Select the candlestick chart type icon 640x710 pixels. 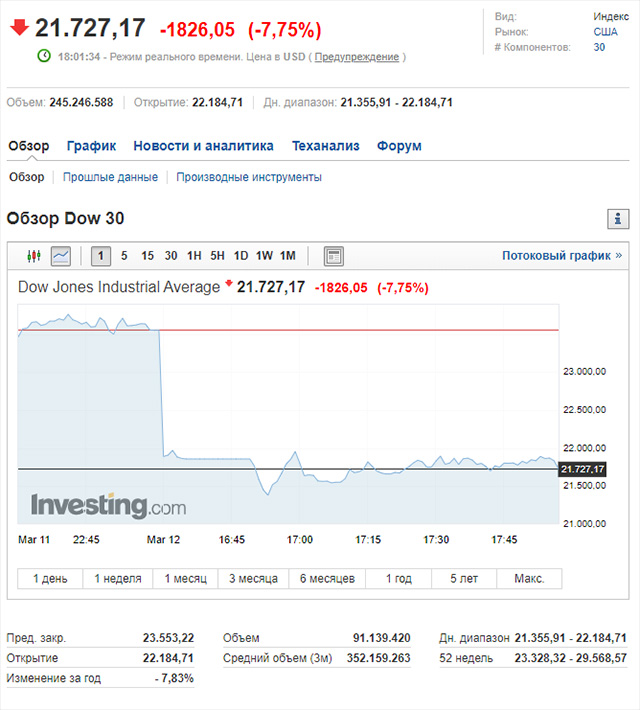click(x=33, y=256)
